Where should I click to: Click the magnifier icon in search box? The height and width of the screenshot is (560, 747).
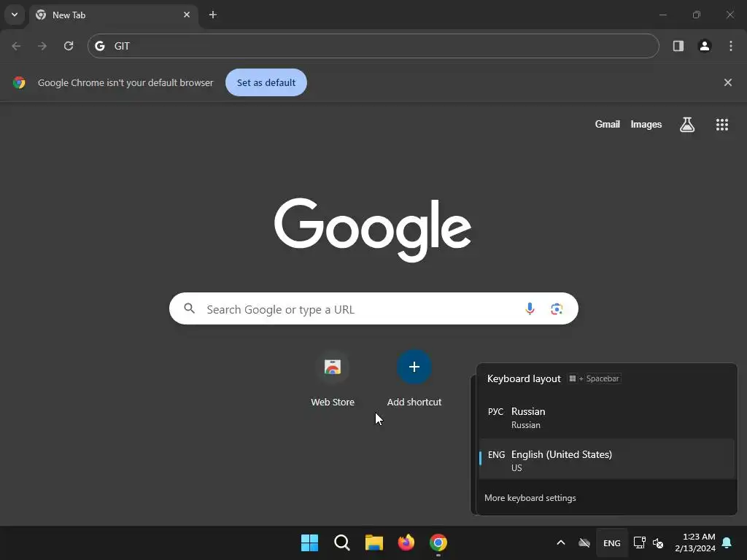click(190, 308)
